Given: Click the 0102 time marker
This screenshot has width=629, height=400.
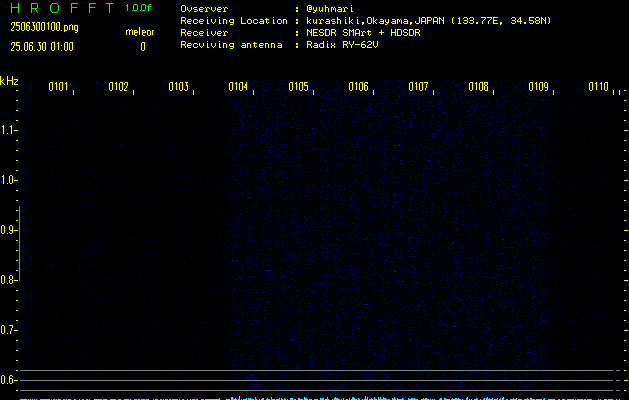Looking at the screenshot, I should (118, 87).
